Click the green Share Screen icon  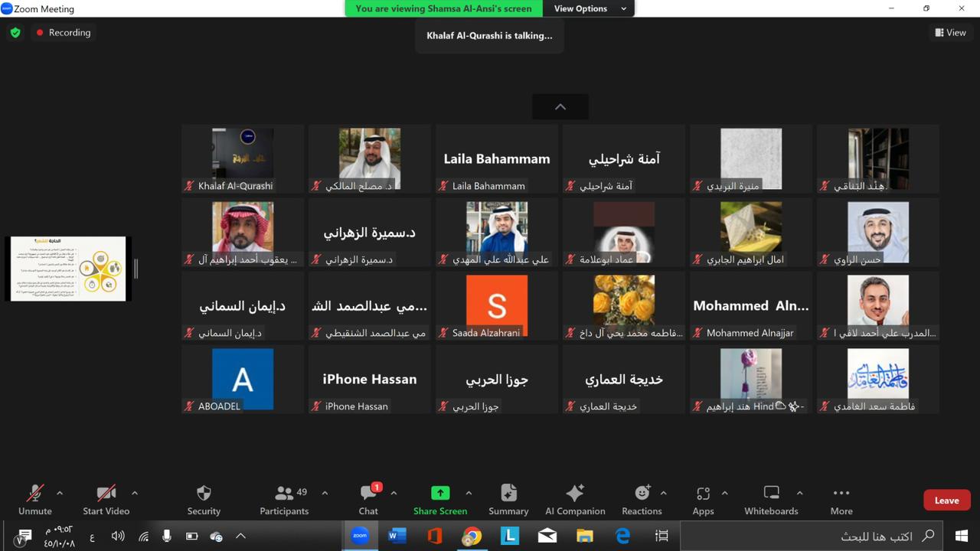click(x=440, y=493)
